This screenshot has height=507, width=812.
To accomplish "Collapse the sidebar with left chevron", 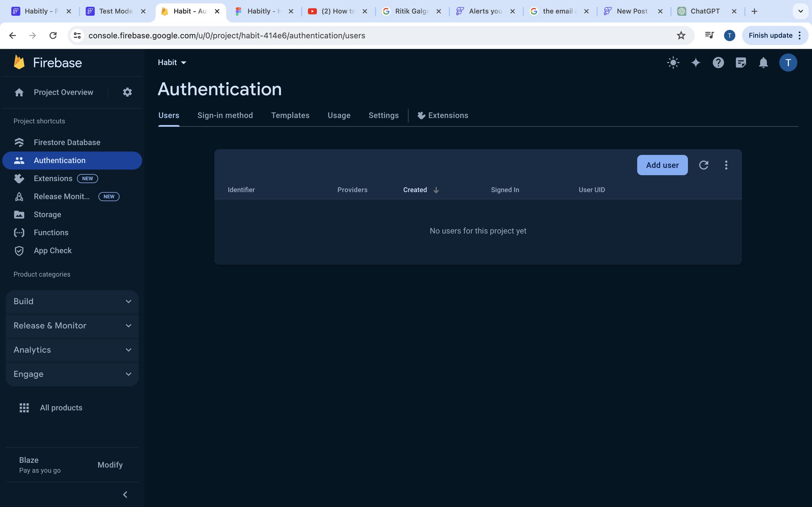I will point(125,495).
